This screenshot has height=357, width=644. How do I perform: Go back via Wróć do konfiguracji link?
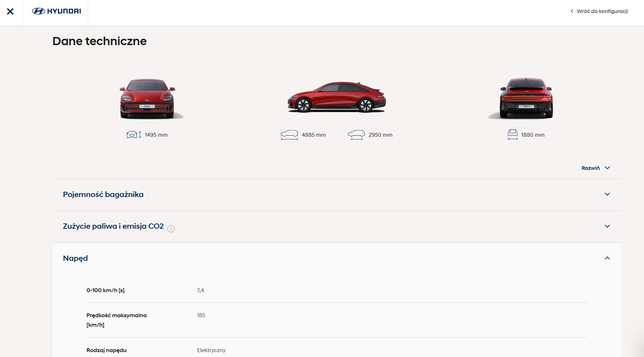(602, 11)
